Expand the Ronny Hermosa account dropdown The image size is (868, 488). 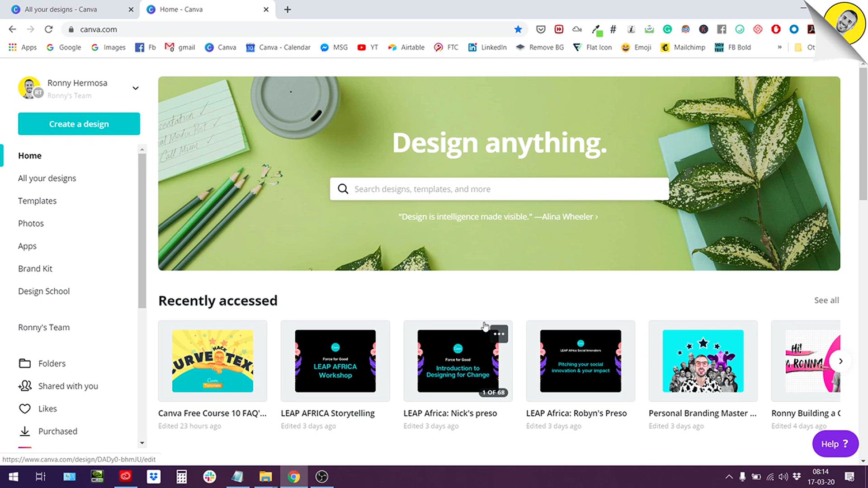(135, 88)
